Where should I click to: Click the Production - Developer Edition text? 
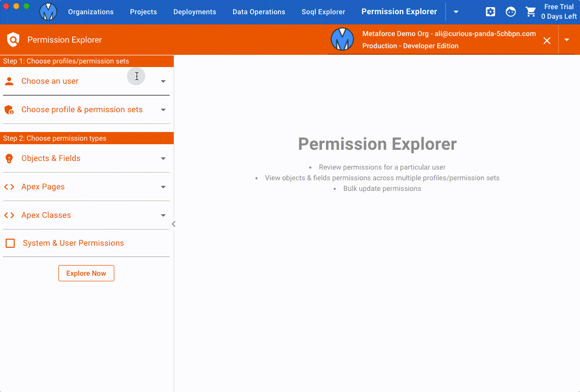click(x=410, y=46)
